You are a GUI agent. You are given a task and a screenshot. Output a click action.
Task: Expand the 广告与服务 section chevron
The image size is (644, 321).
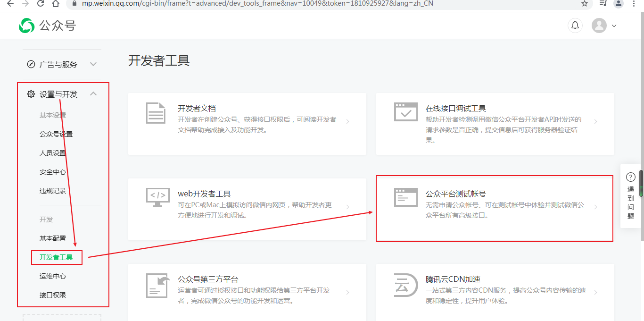[93, 64]
